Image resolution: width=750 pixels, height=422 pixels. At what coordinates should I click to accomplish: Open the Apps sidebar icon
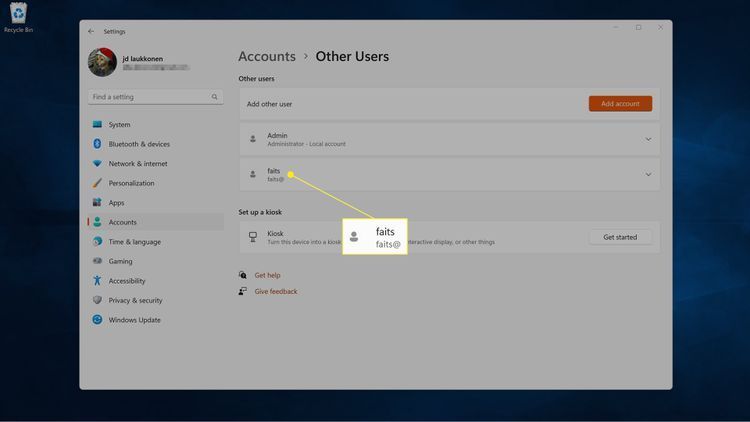click(98, 203)
